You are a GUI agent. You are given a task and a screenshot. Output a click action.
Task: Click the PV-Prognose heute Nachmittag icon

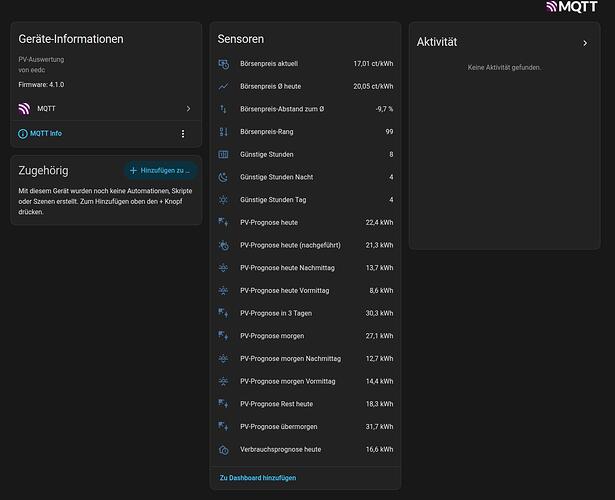point(224,268)
